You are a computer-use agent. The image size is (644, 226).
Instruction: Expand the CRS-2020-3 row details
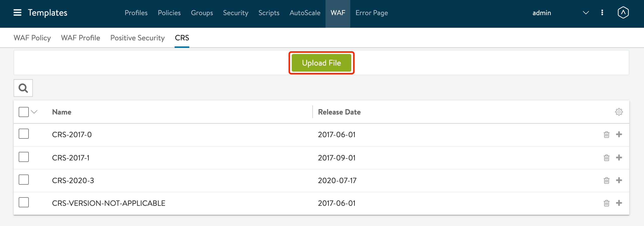(619, 180)
